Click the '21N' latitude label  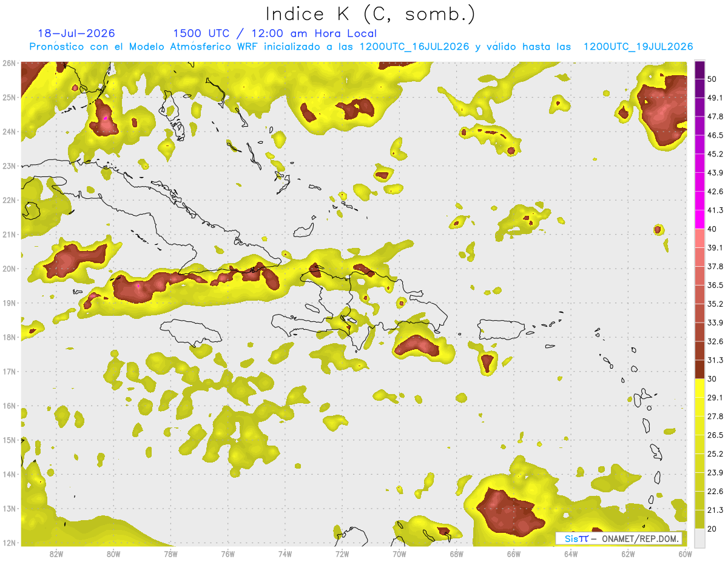click(9, 235)
